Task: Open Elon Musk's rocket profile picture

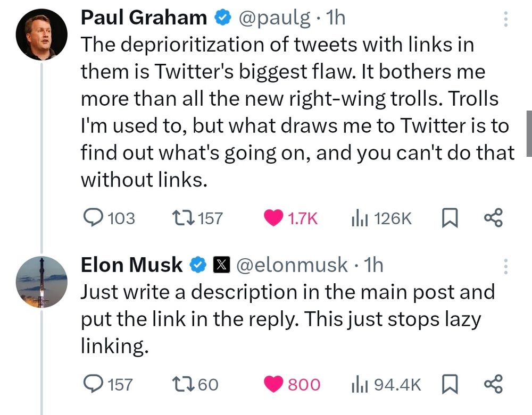Action: point(41,282)
